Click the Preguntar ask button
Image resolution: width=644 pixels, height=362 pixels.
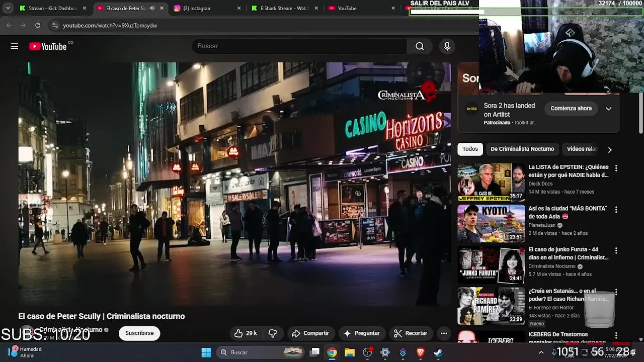[x=361, y=333]
